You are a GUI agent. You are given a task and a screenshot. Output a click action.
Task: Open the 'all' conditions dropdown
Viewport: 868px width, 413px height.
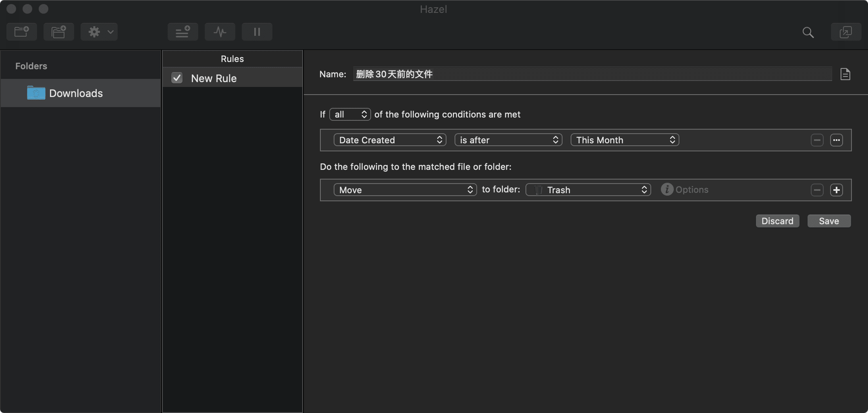[x=349, y=114]
